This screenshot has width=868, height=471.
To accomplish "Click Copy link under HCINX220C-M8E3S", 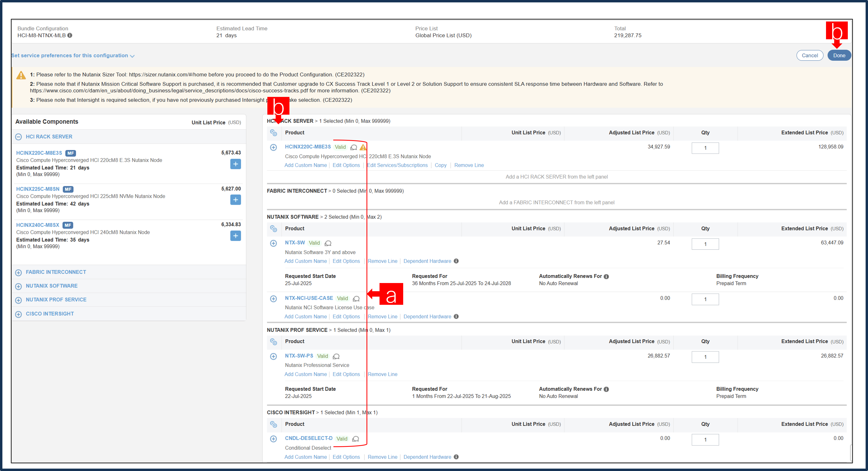I will point(441,165).
